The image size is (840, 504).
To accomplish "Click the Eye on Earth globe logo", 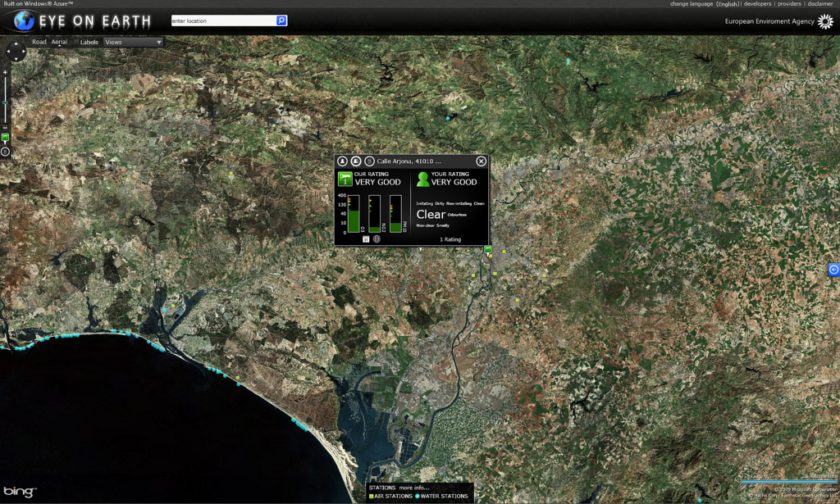I will click(24, 20).
